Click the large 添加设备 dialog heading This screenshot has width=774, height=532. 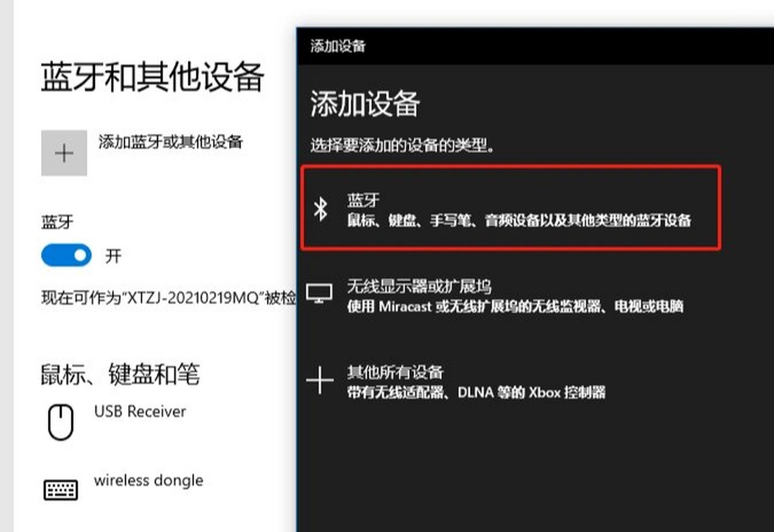[365, 103]
